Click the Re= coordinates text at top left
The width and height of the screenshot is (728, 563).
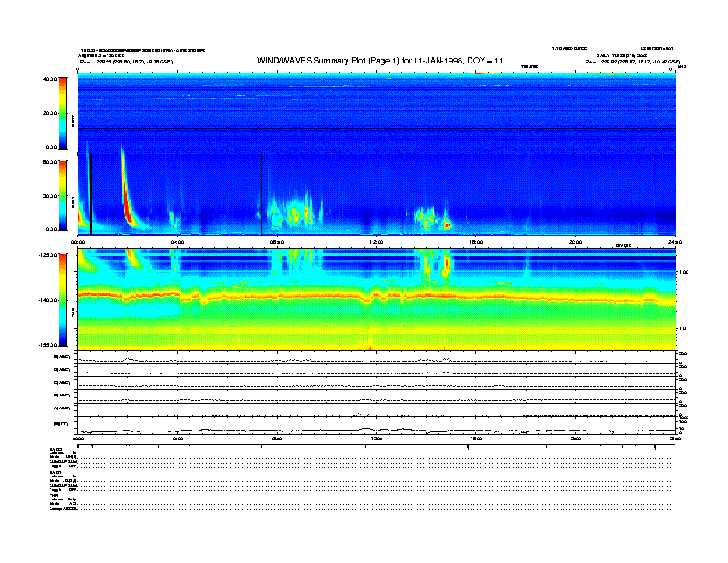126,62
